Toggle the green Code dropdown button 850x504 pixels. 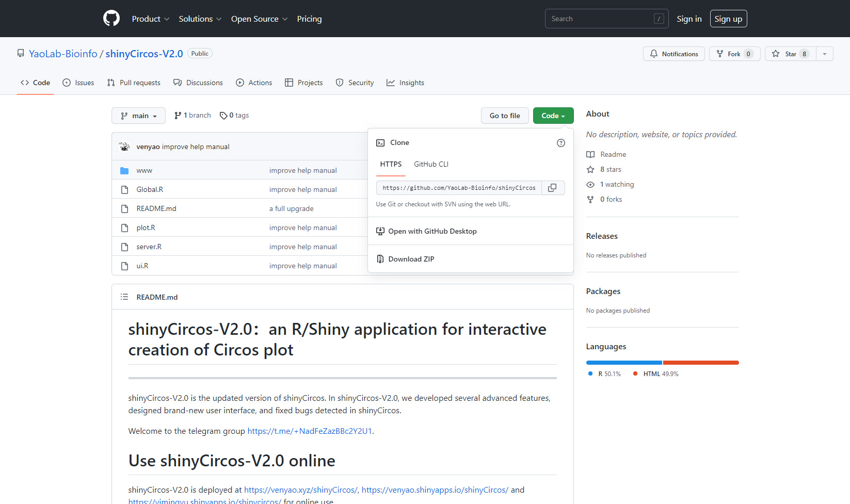553,116
